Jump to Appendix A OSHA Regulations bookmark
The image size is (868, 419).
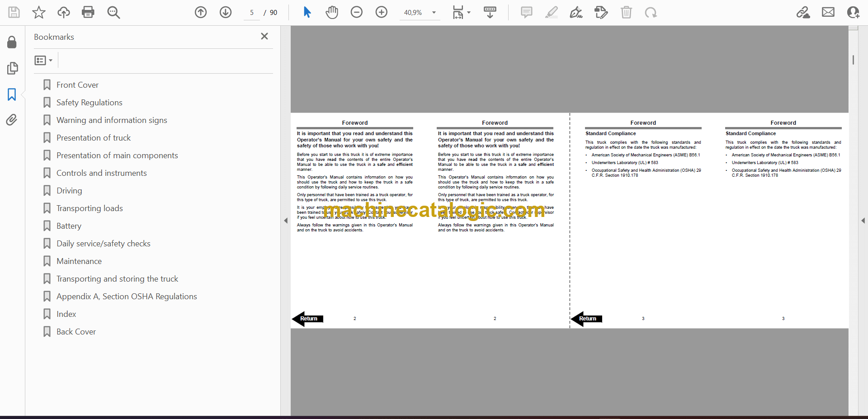tap(127, 297)
